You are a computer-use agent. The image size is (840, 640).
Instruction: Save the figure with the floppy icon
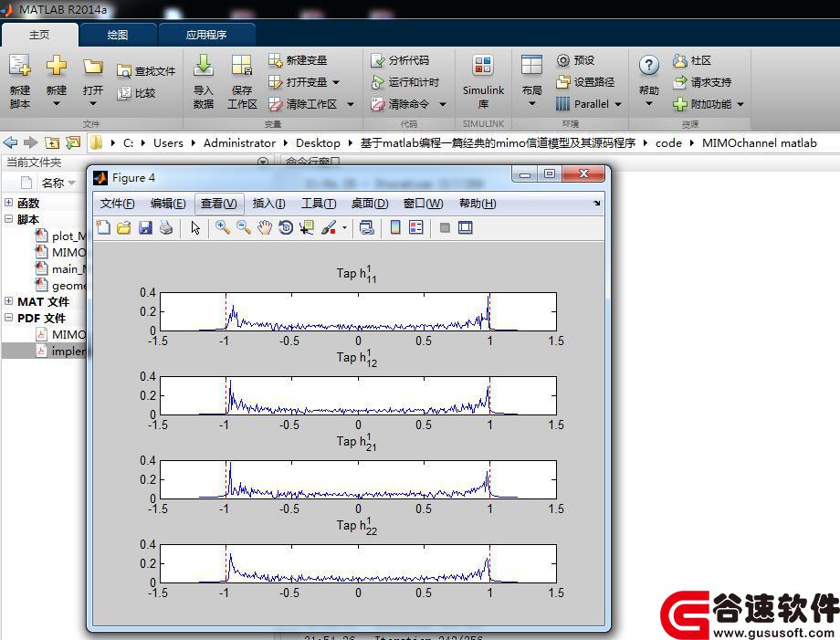145,227
